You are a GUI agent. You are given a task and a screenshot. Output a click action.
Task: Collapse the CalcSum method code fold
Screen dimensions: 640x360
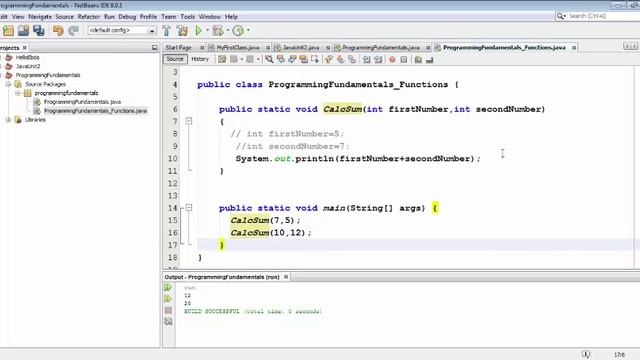[189, 121]
